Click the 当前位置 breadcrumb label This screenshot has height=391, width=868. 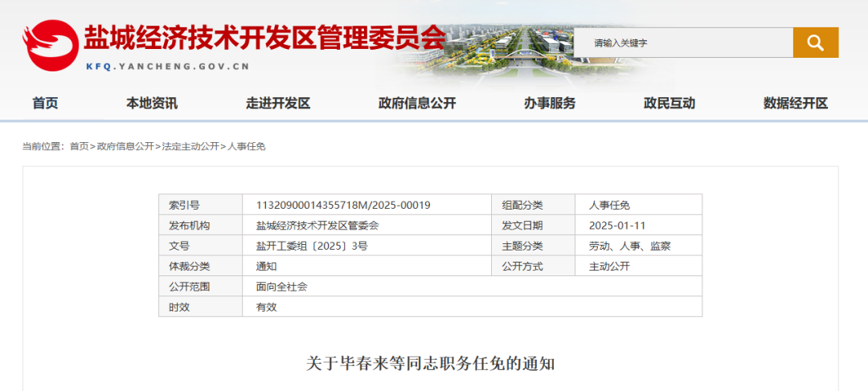point(43,147)
